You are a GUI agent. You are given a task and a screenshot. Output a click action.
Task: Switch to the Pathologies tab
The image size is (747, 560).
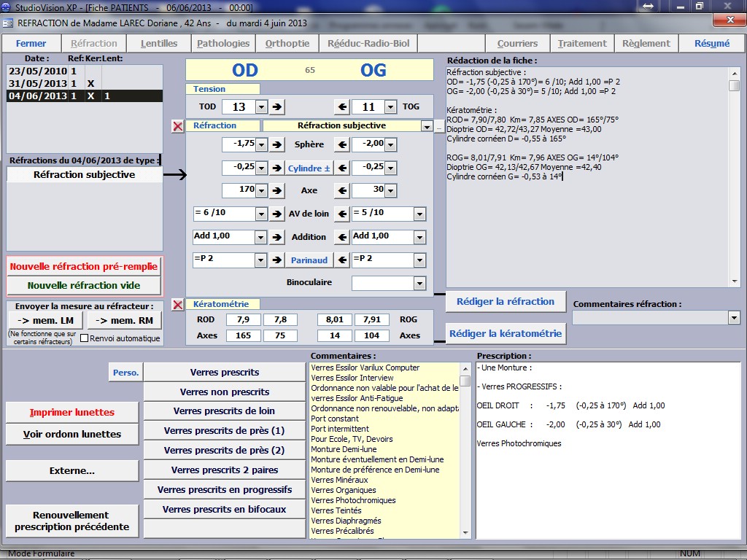(x=223, y=44)
